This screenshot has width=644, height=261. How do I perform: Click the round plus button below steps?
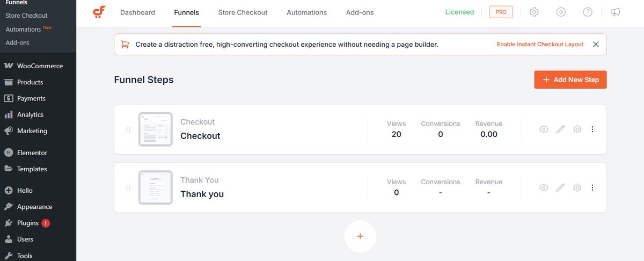coord(360,236)
